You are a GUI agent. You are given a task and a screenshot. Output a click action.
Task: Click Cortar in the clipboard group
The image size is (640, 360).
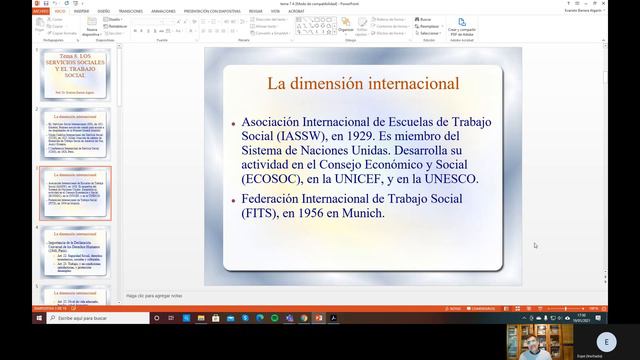pyautogui.click(x=55, y=19)
